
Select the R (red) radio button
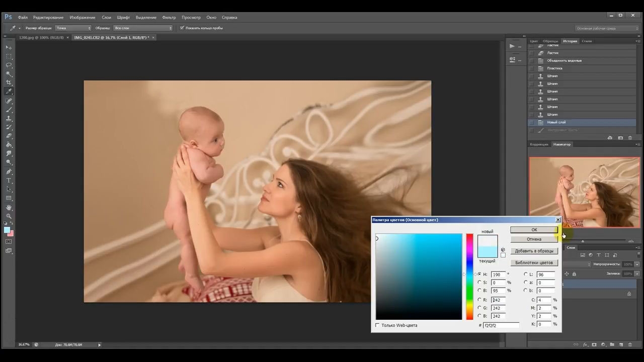(x=479, y=300)
